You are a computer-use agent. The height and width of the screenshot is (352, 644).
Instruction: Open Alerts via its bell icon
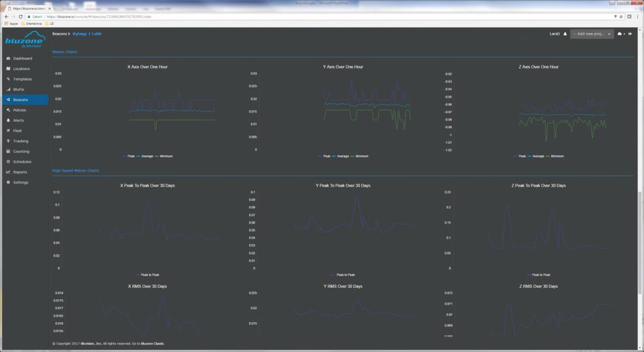8,120
